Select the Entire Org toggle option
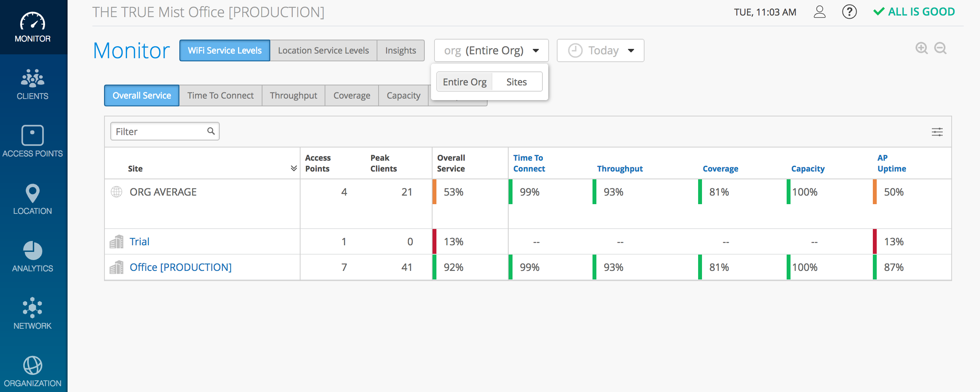The width and height of the screenshot is (980, 392). pyautogui.click(x=464, y=82)
